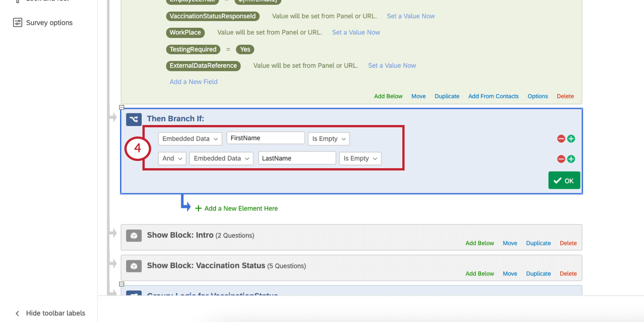Remove the FirstName condition with minus icon
The height and width of the screenshot is (322, 644).
click(561, 139)
